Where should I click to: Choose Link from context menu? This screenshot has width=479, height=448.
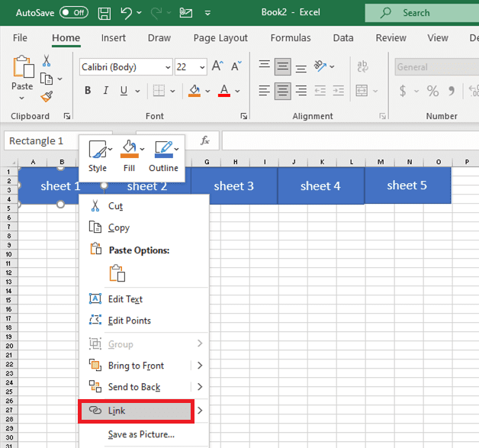pos(136,411)
